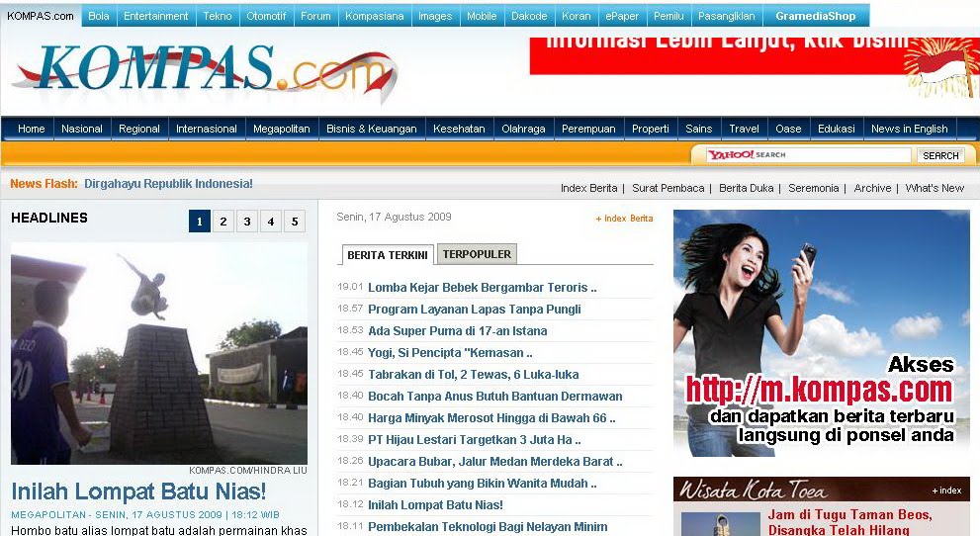This screenshot has height=536, width=980.
Task: Click the m.kompas.com mobile ad banner
Action: click(821, 333)
